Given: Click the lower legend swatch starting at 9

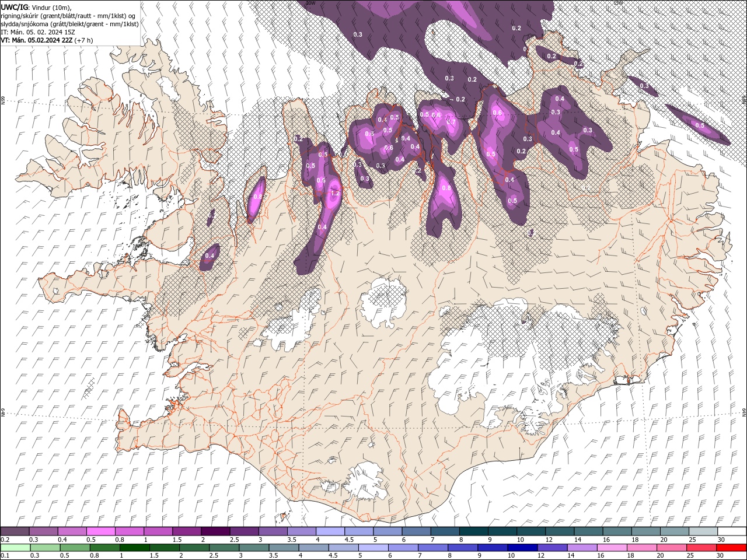Looking at the screenshot, I should 492,548.
